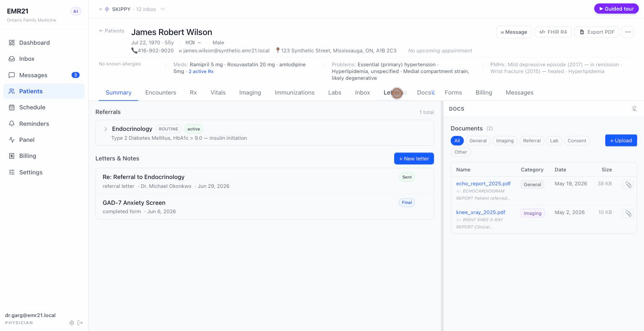Go to Schedule in sidebar
Image resolution: width=644 pixels, height=331 pixels.
[44, 107]
